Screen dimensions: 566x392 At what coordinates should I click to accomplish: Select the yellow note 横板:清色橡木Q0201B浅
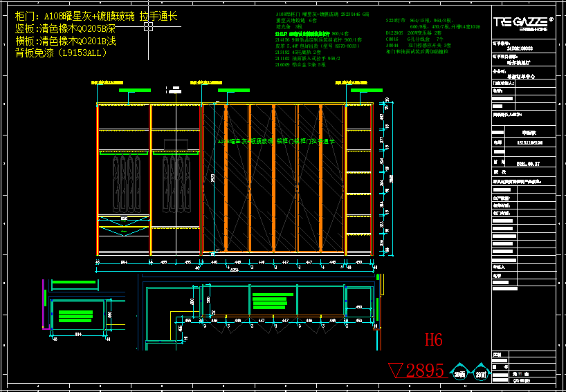click(x=65, y=41)
